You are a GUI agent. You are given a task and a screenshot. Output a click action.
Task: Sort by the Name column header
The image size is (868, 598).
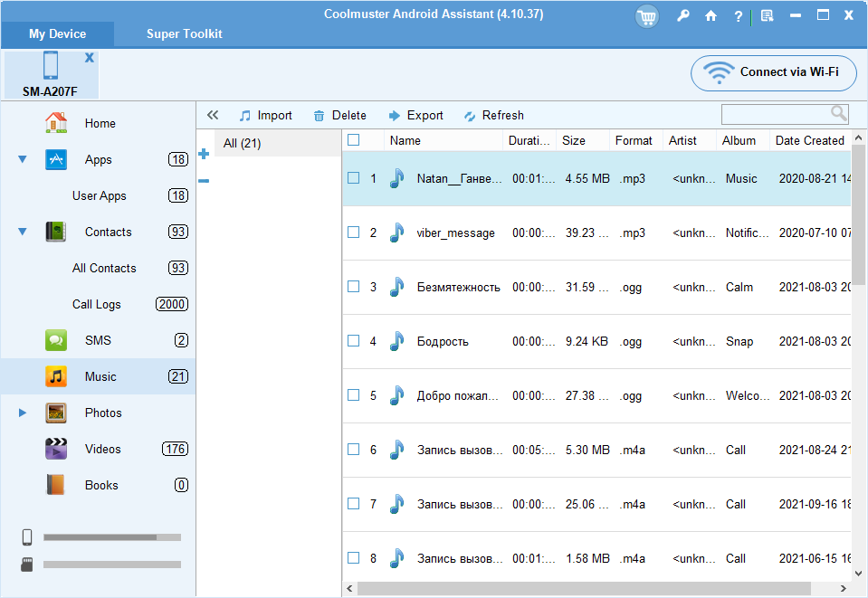click(x=443, y=140)
